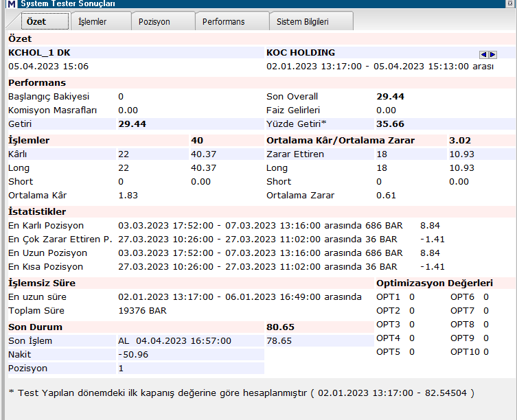Click the En Uzun Pozisyon label
Screen dimensions: 517x420
click(48, 253)
